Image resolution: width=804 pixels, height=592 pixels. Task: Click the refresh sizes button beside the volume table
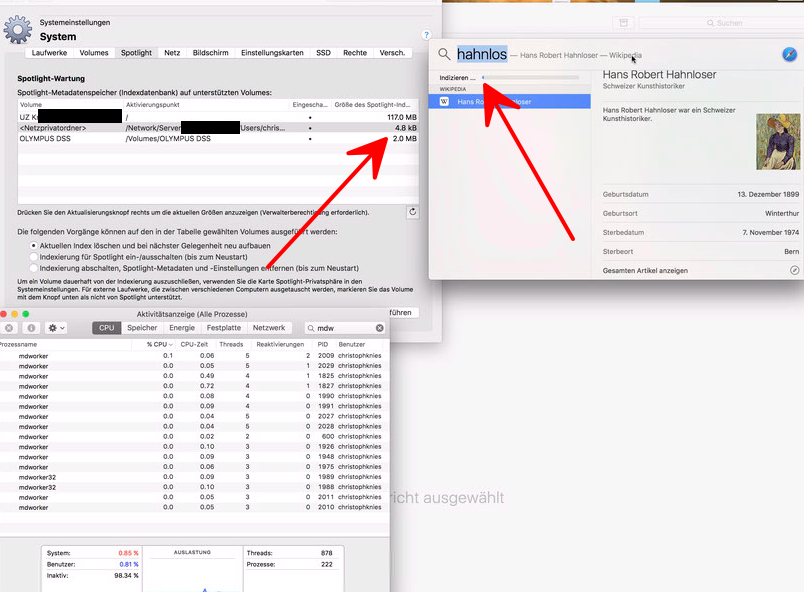tap(412, 212)
